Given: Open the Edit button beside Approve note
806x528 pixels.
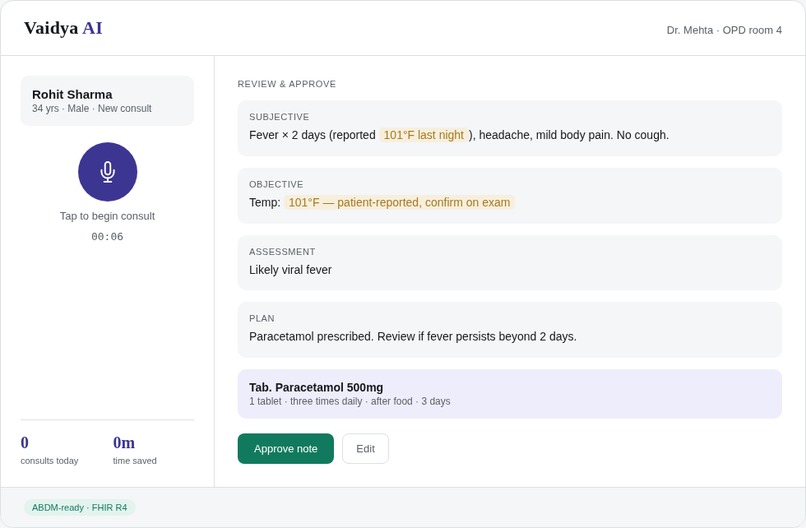Looking at the screenshot, I should 365,449.
